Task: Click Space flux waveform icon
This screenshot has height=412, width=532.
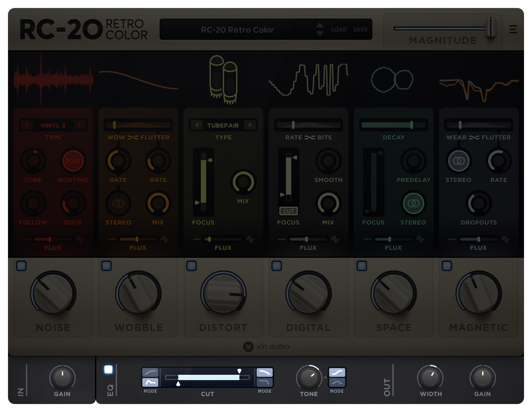Action: point(420,239)
